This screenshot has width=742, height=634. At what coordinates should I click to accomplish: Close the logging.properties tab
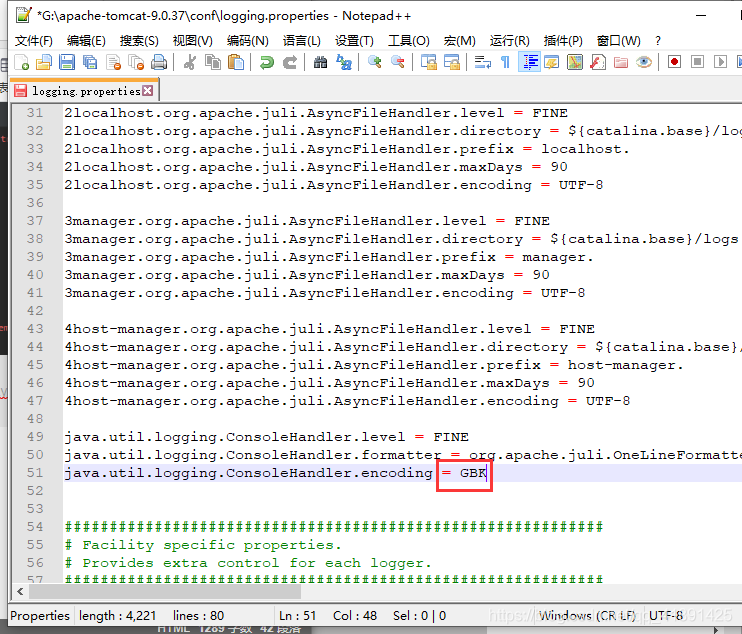point(148,91)
